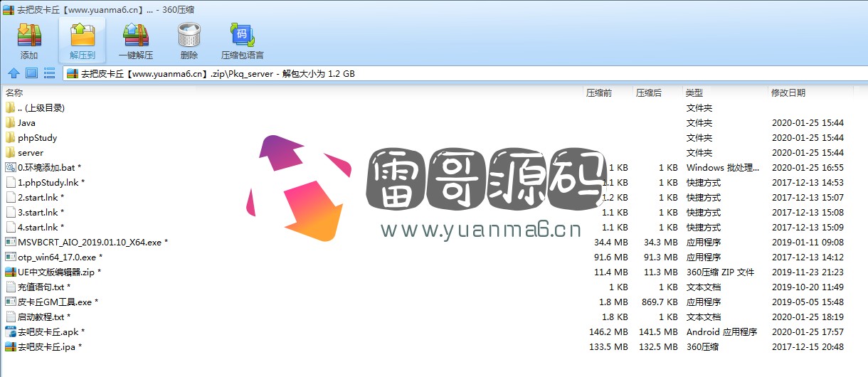Select the 去吧皮卡丘.ipa file icon

point(10,346)
